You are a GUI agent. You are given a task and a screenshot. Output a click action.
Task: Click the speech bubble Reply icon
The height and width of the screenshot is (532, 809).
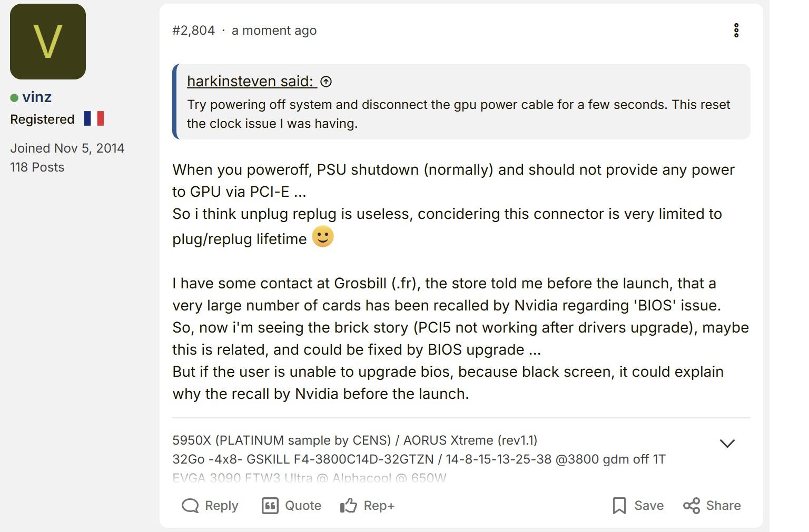[x=190, y=506]
